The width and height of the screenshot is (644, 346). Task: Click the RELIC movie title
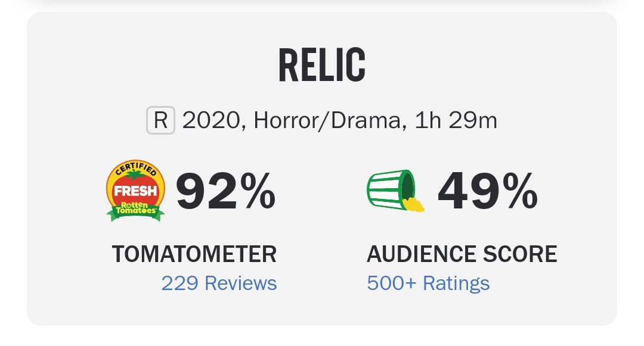click(x=322, y=65)
